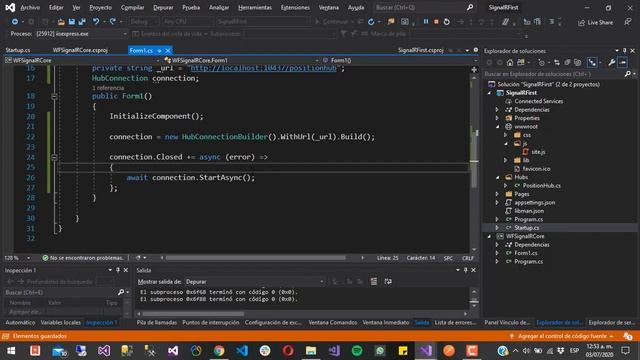Collapse the Form1 constructor outline box
The width and height of the screenshot is (640, 360).
tap(54, 96)
